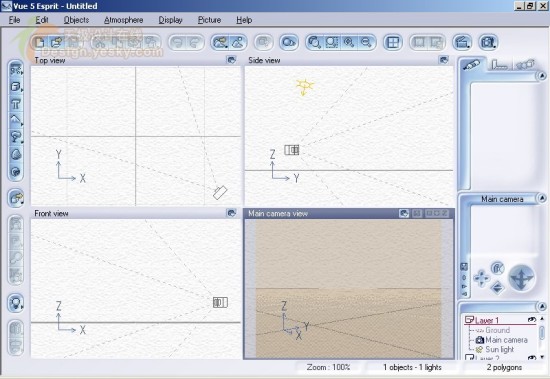Toggle the four-viewport layout icon
The width and height of the screenshot is (550, 379).
coord(393,42)
